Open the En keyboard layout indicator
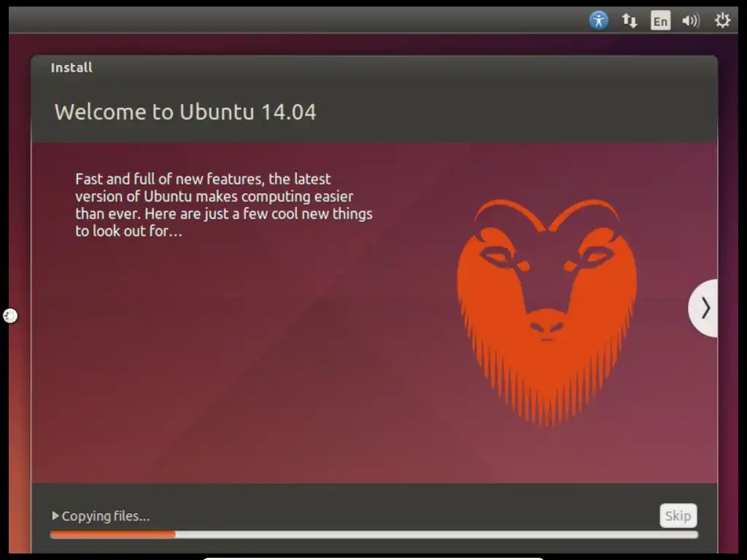 [660, 20]
